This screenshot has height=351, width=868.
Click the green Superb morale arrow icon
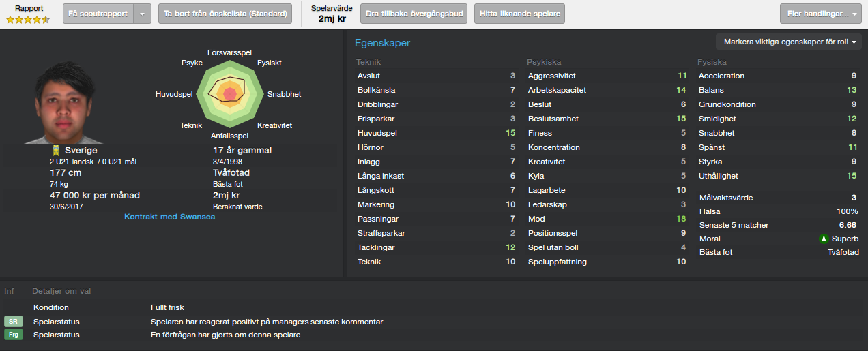click(x=824, y=239)
